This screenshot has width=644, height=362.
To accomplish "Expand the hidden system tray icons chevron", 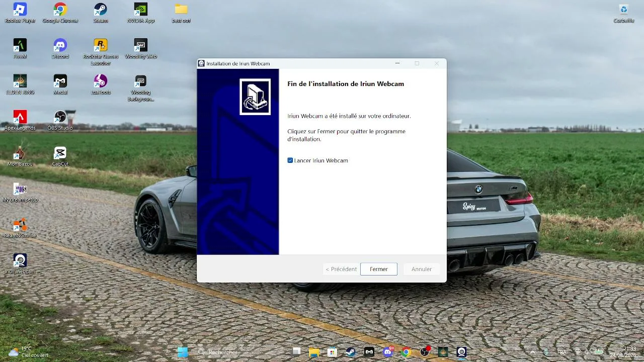I will pyautogui.click(x=532, y=352).
